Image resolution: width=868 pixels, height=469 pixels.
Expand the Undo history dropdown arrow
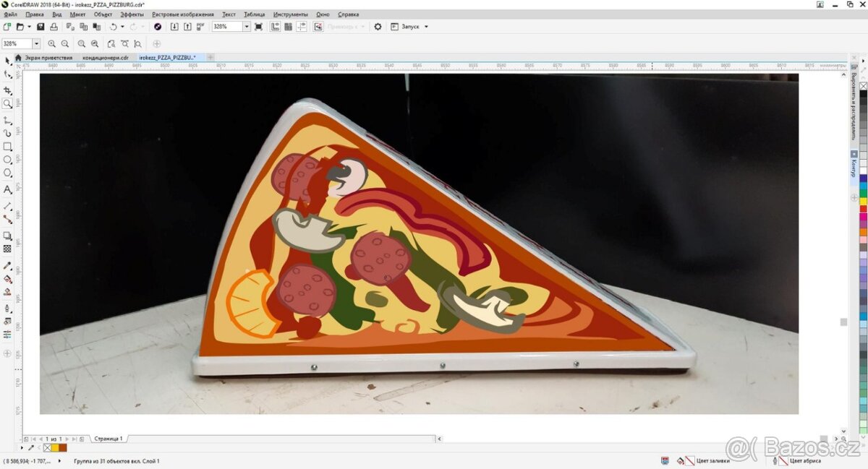[122, 27]
